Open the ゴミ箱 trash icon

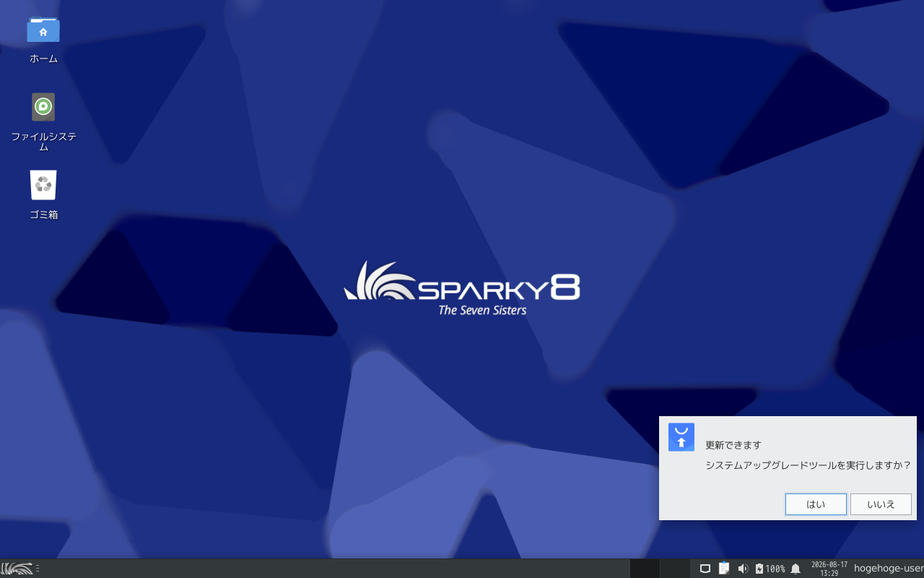(43, 185)
